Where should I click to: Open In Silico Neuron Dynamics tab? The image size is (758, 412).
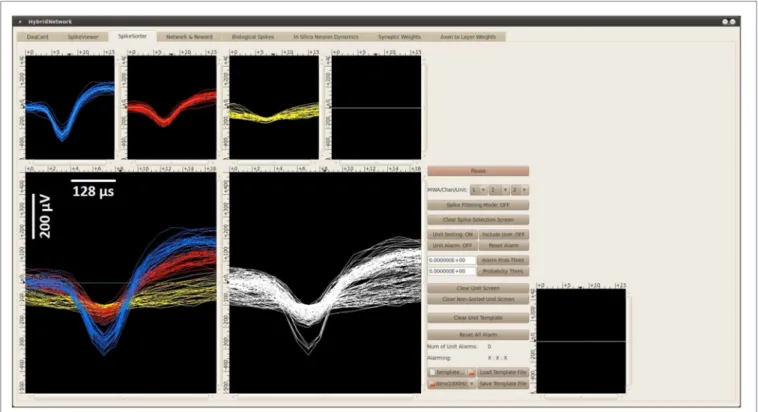(x=326, y=37)
